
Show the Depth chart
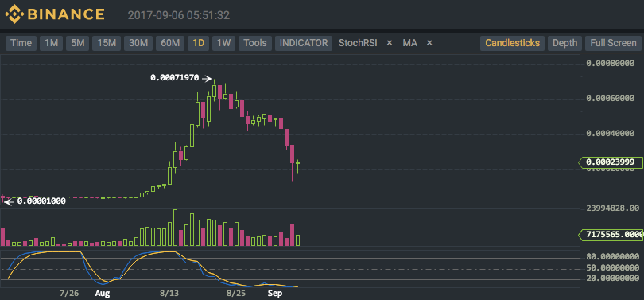click(x=565, y=43)
